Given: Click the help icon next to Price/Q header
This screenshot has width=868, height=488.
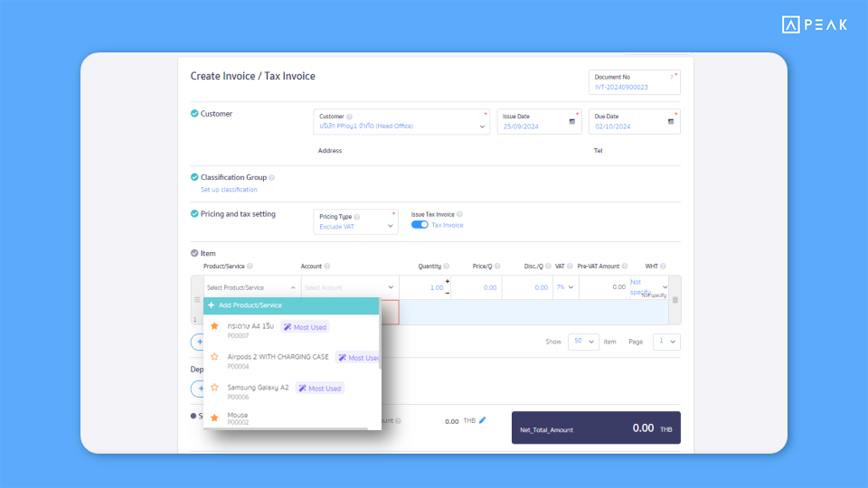Looking at the screenshot, I should 497,266.
